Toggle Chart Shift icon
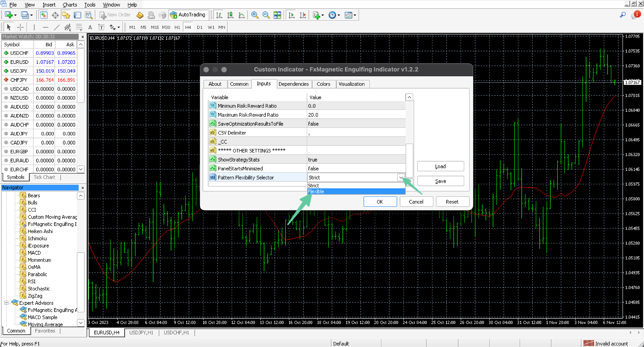The height and width of the screenshot is (347, 644). click(303, 15)
